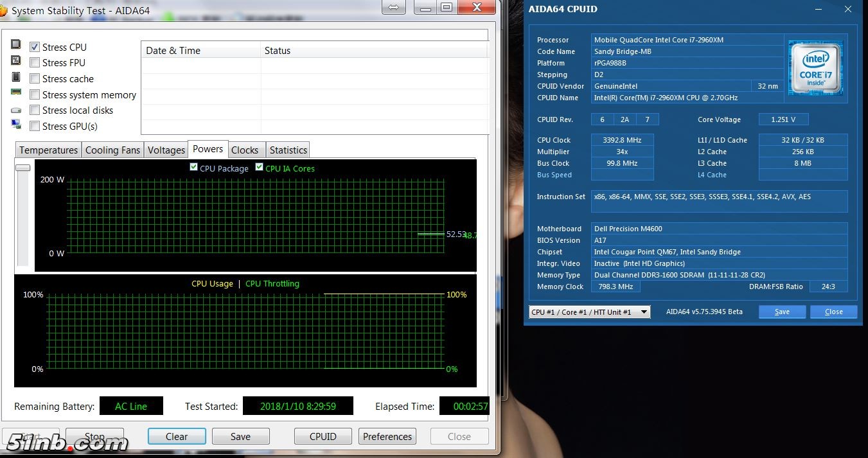Click the double-arrow button in the title bar
868x458 pixels.
[393, 8]
